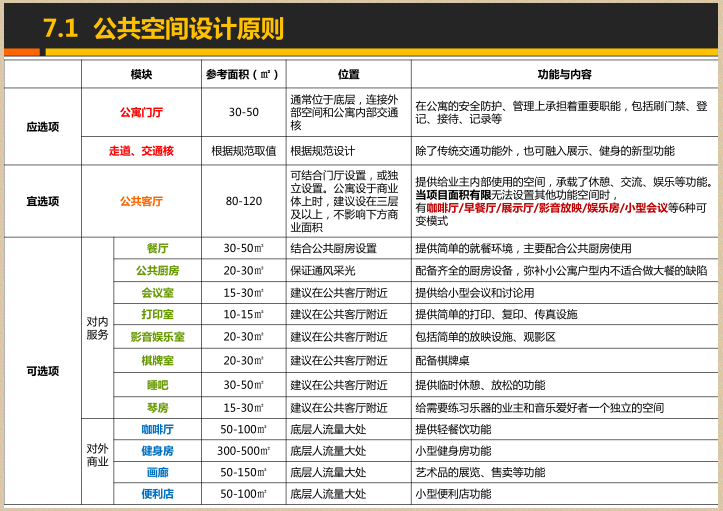Select the "80-120" reference area cell
723x511 pixels.
(243, 201)
